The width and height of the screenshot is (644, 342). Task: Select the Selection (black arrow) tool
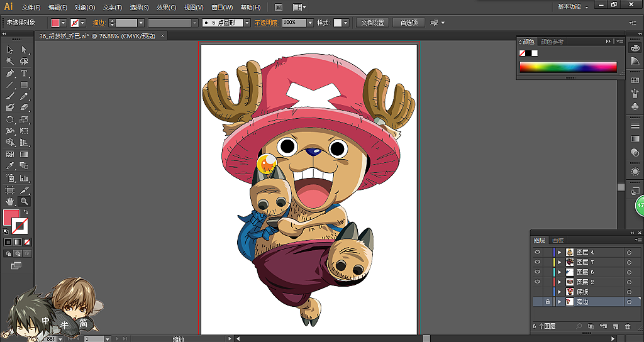click(x=10, y=50)
